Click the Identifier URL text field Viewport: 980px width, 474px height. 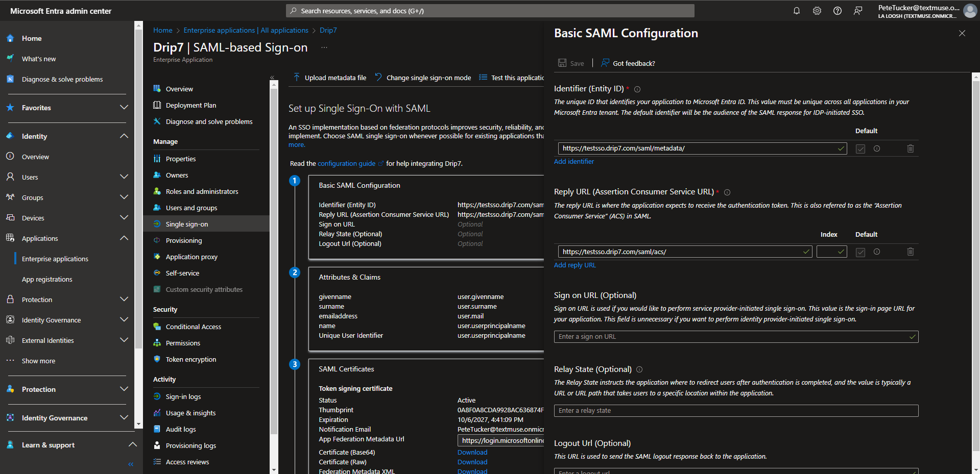[702, 148]
